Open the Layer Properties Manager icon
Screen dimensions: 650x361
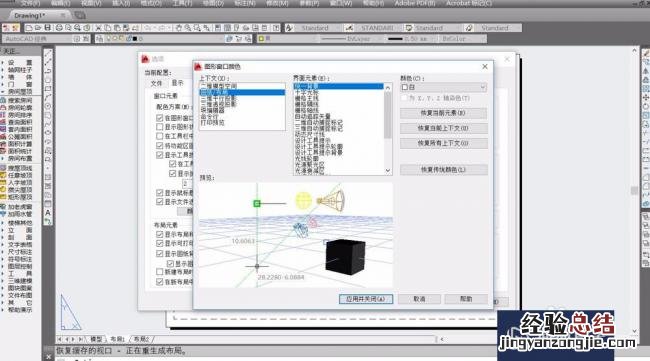(x=99, y=39)
